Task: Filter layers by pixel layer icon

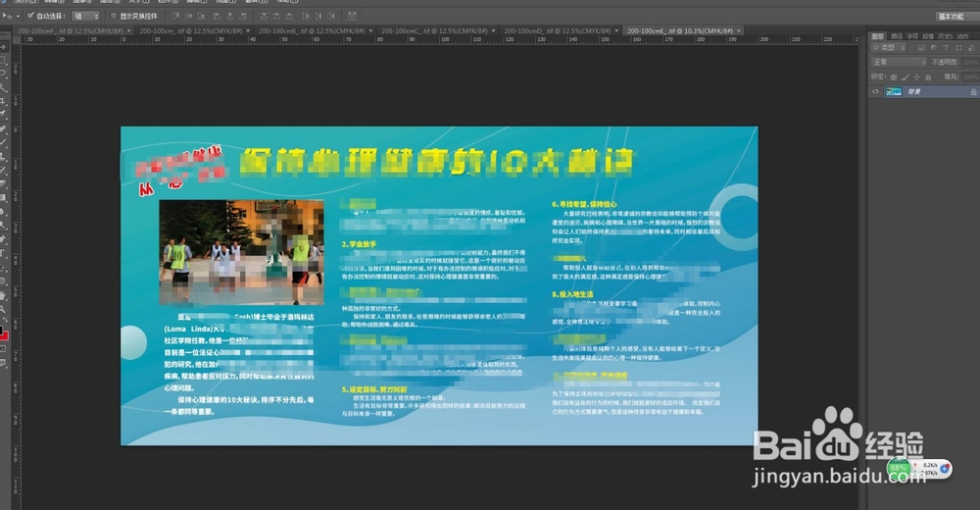Action: coord(921,47)
